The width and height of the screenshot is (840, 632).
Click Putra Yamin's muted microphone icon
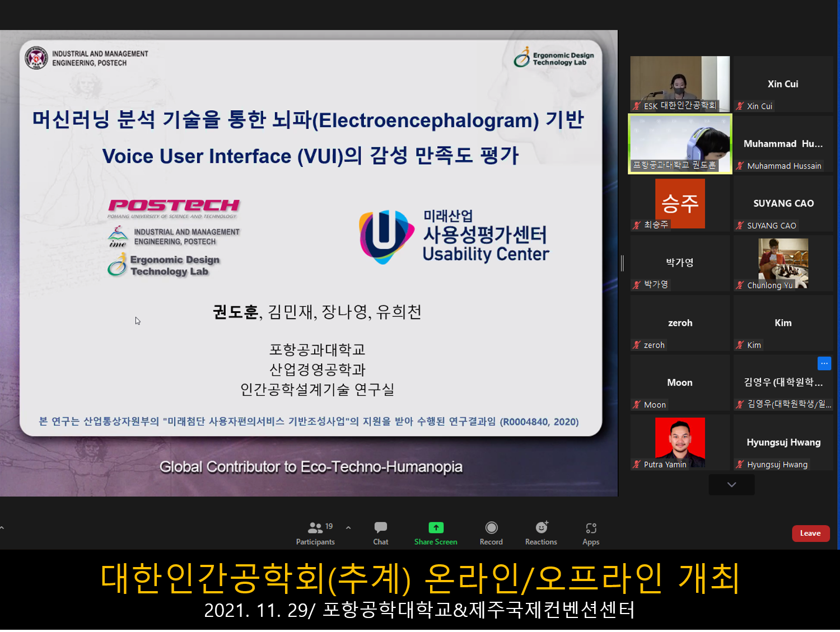point(637,465)
